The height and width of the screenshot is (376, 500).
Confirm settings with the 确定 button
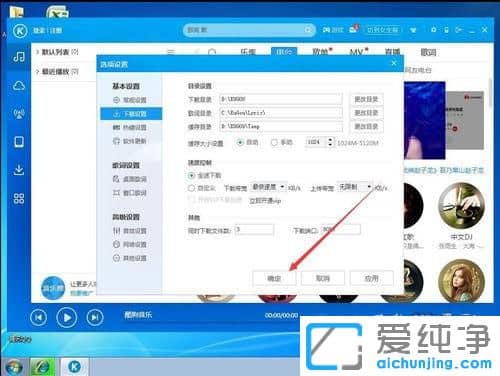274,278
